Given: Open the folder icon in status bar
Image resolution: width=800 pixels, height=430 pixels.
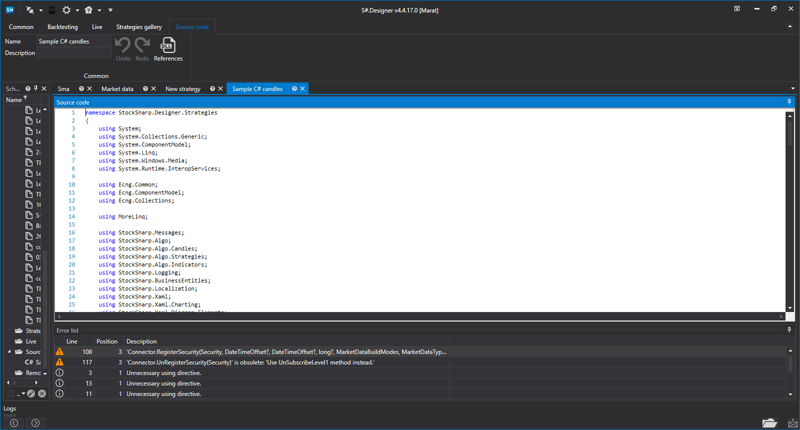Looking at the screenshot, I should pos(769,423).
